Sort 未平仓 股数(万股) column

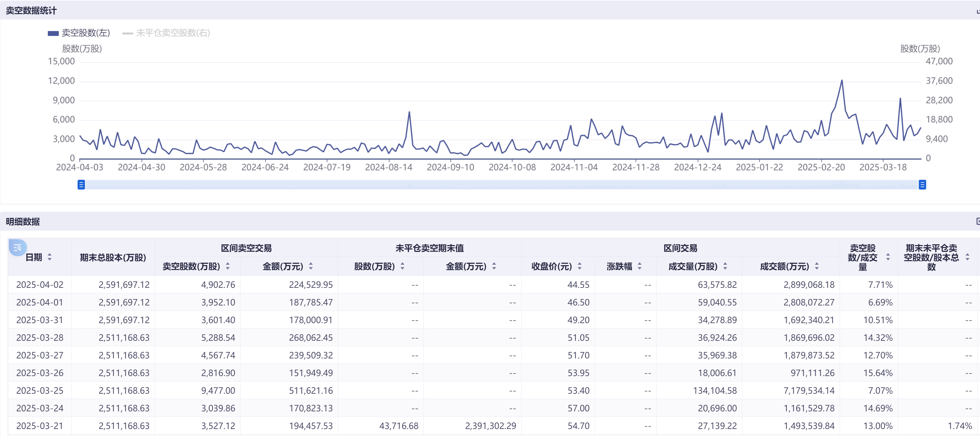tap(402, 267)
